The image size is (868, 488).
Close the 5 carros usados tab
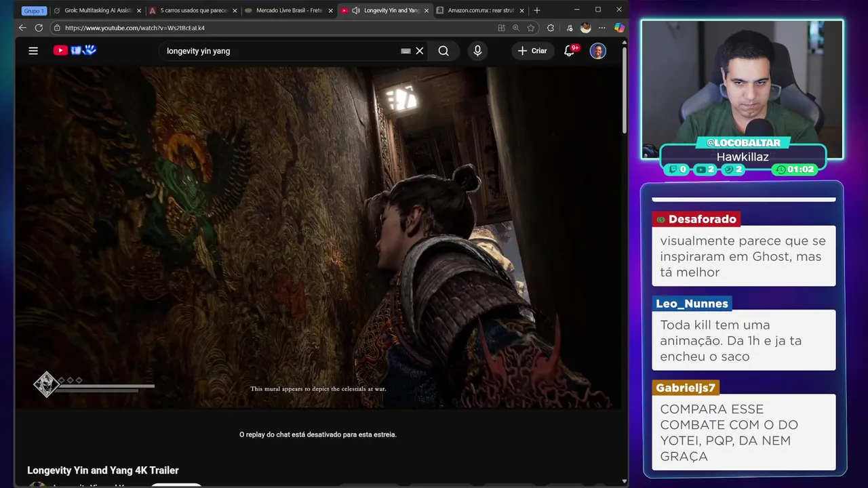pyautogui.click(x=235, y=11)
